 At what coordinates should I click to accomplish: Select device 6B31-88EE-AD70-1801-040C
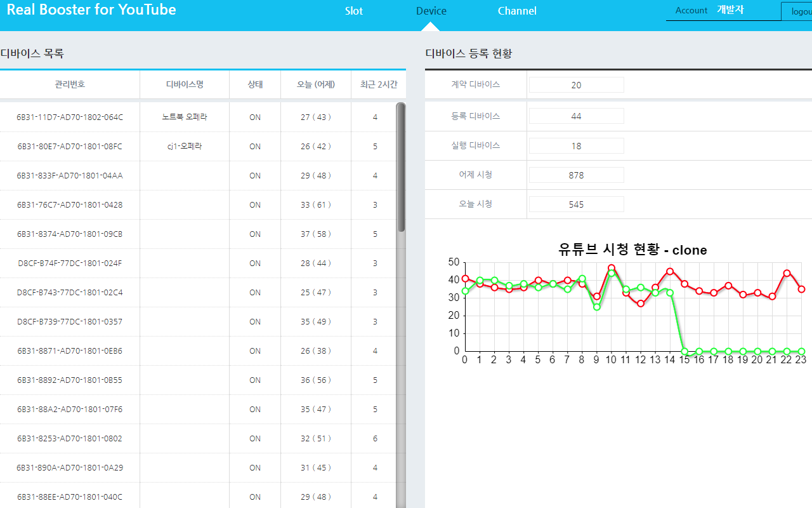pos(70,497)
